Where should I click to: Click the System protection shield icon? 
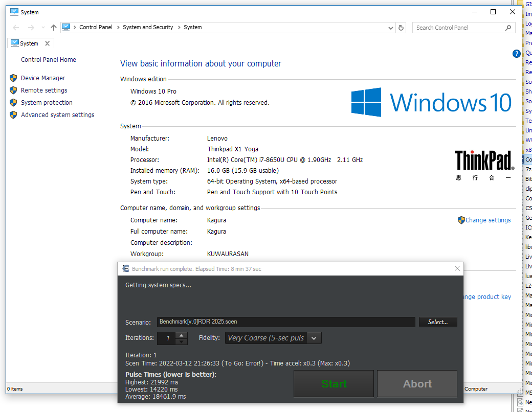tap(13, 102)
